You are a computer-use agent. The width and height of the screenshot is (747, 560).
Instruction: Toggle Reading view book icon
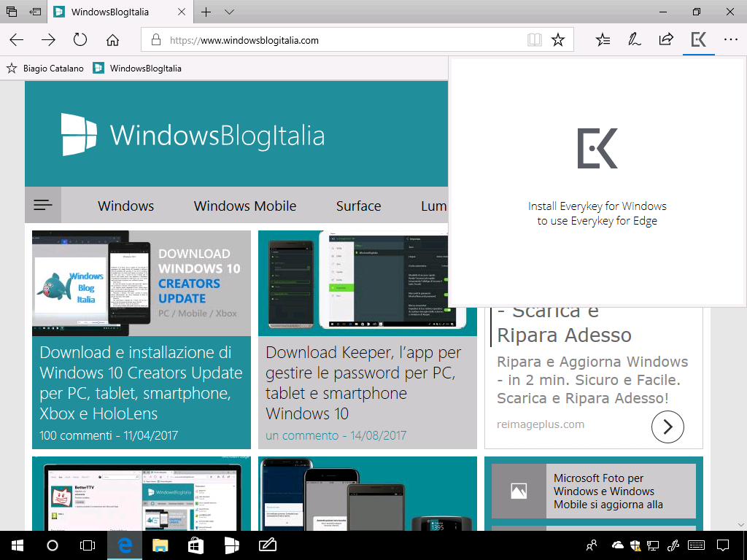pos(535,39)
